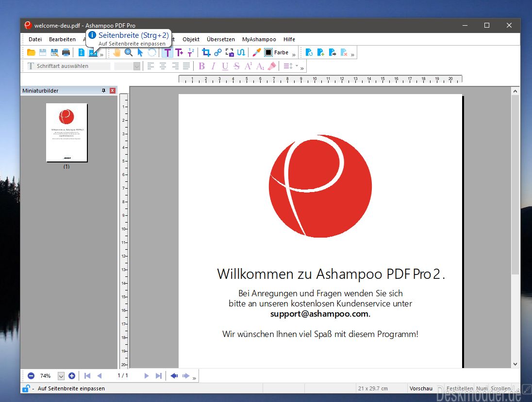
Task: Open the Datei menu
Action: tap(35, 39)
